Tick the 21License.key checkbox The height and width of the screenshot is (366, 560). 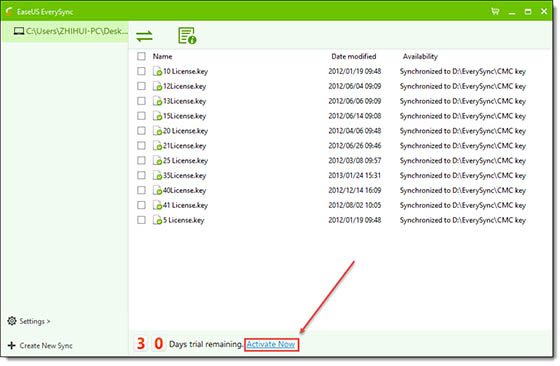click(141, 146)
